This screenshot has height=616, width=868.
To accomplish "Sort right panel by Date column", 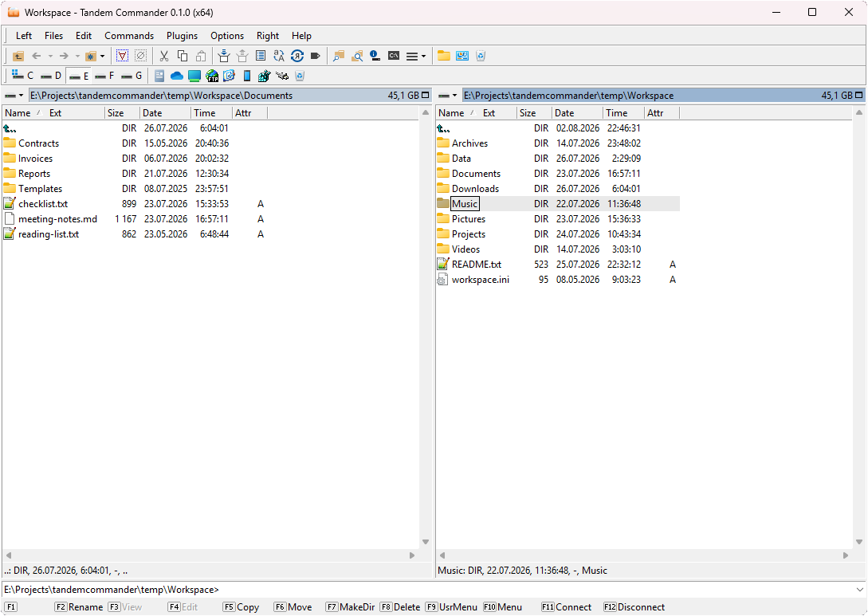I will 577,113.
